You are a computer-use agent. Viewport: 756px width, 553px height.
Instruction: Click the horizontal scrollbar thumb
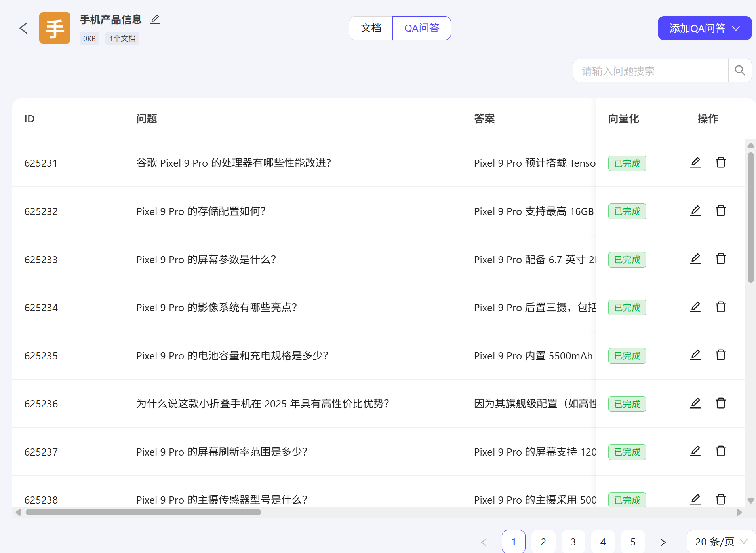(x=143, y=512)
